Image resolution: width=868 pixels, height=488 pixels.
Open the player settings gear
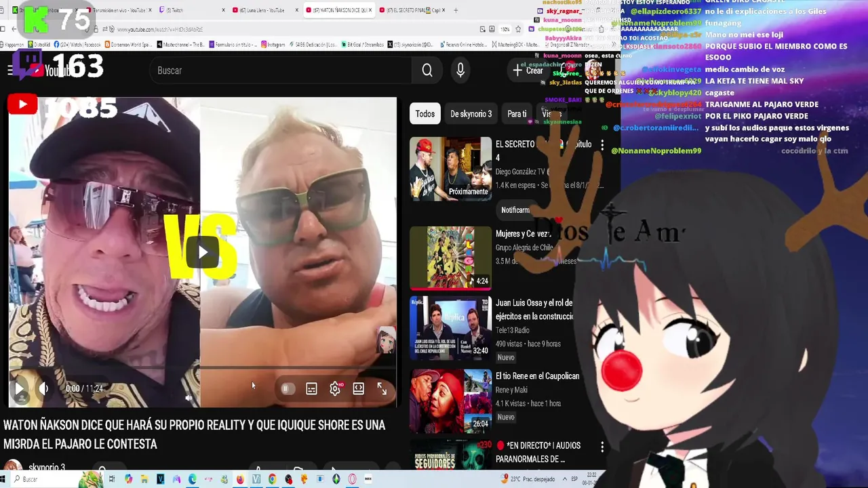pyautogui.click(x=335, y=389)
